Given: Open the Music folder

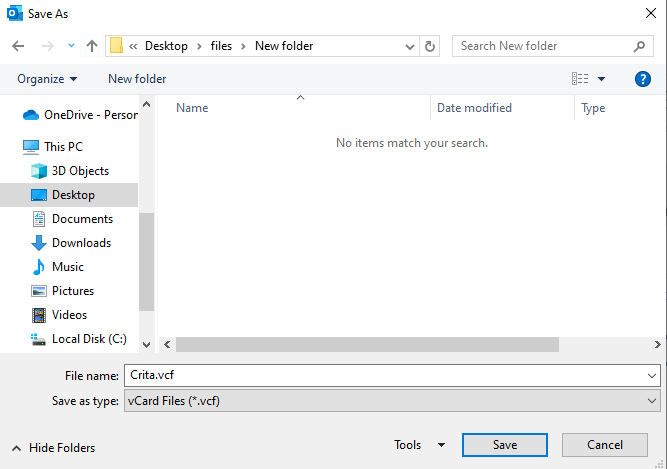Looking at the screenshot, I should (x=57, y=267).
